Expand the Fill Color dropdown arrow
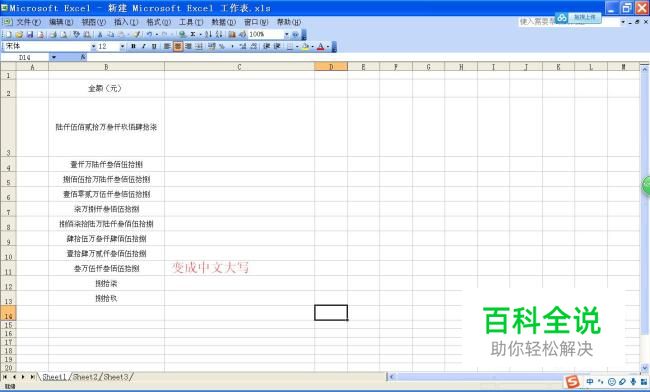The height and width of the screenshot is (392, 650). pyautogui.click(x=313, y=46)
